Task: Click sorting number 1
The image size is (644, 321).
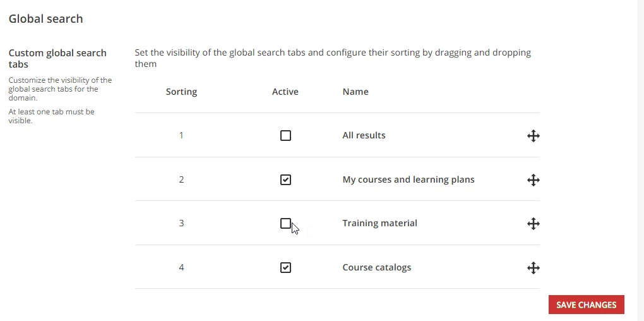Action: [181, 135]
